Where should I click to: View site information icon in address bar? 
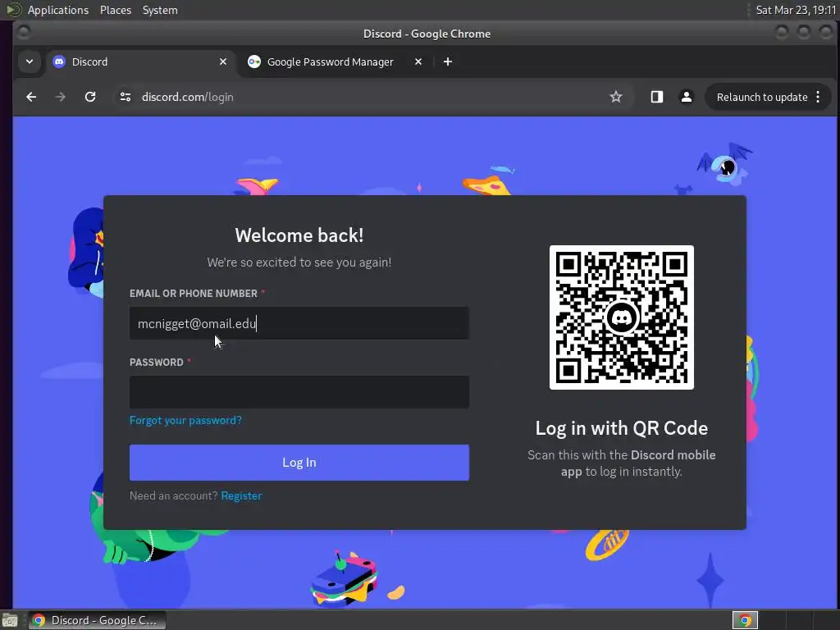[x=126, y=97]
